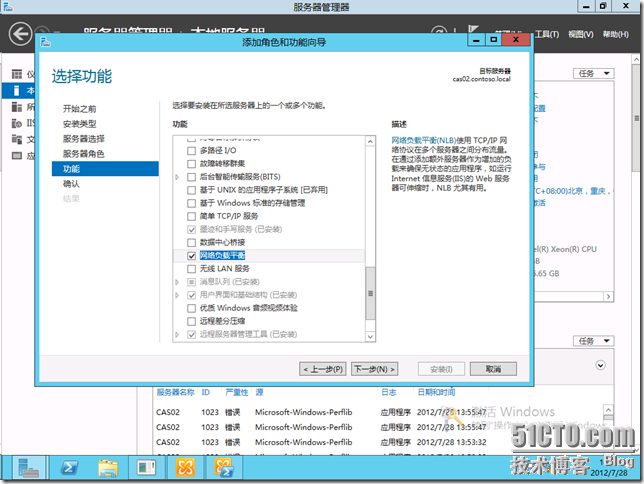Sort events by Server Name column
Image resolution: width=644 pixels, height=484 pixels.
175,392
